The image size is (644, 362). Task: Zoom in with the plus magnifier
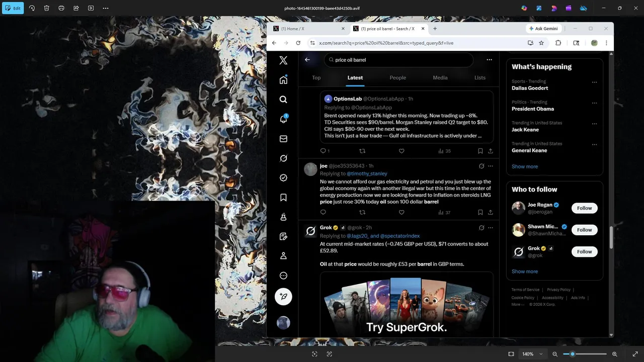614,354
